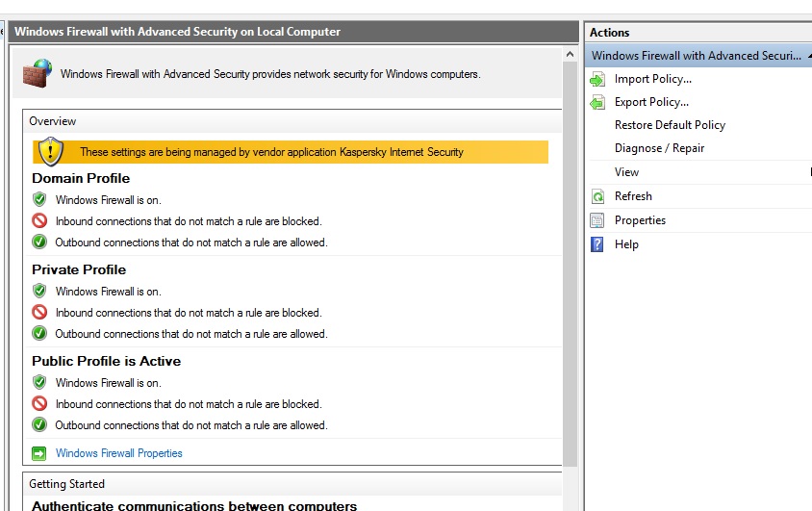Click the firewall brick wall globe icon
This screenshot has height=511, width=812.
coord(38,73)
